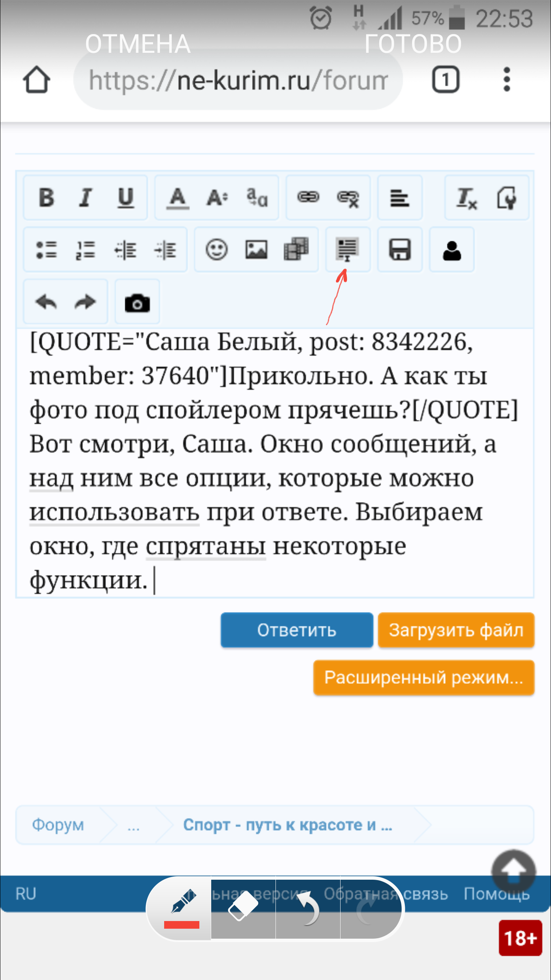551x980 pixels.
Task: Insert media with film icon
Action: 296,250
